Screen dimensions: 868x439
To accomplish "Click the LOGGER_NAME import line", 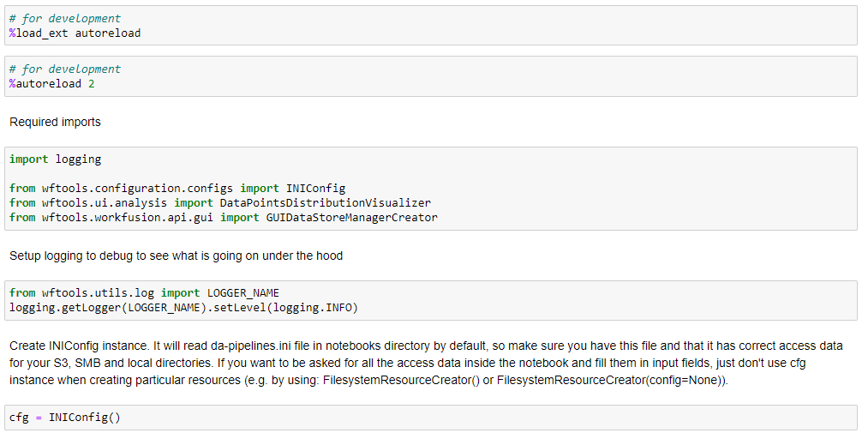I will click(144, 293).
